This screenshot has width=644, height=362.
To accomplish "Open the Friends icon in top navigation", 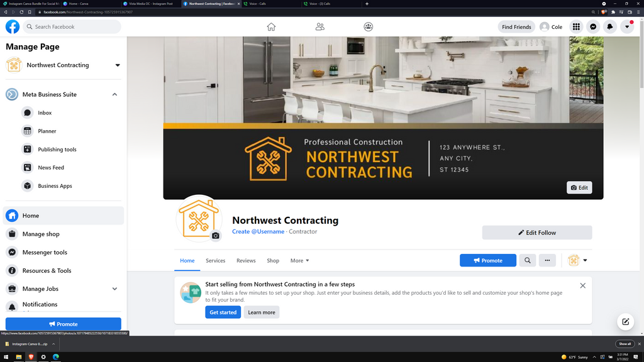I will point(320,26).
